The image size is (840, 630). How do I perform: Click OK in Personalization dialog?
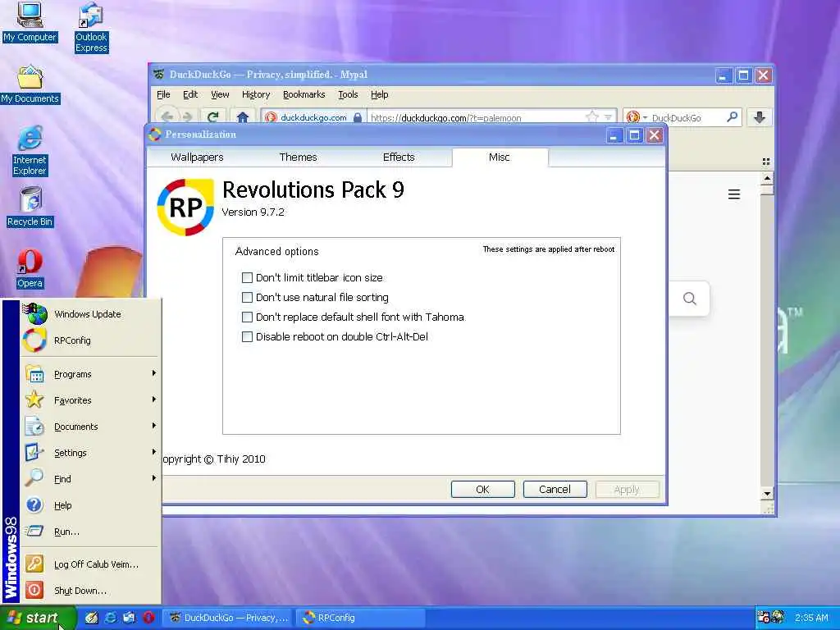(x=482, y=489)
